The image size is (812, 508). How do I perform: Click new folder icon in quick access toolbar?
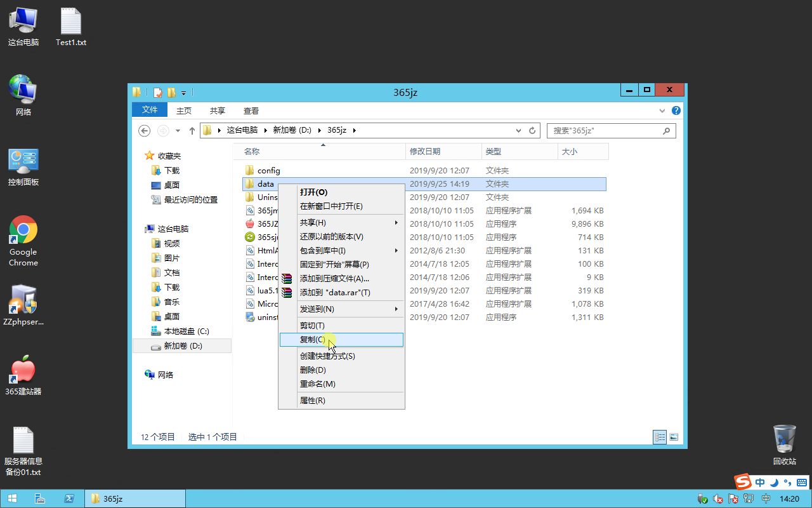point(171,93)
